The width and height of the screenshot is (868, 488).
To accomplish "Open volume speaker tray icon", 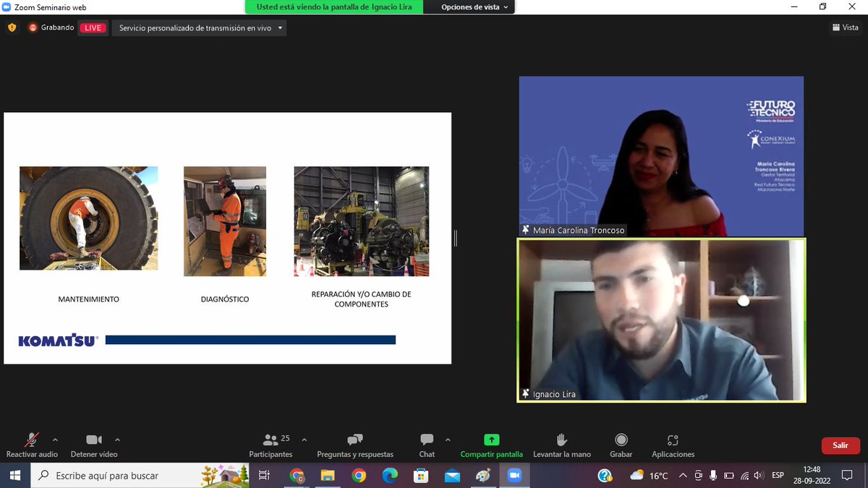I will point(759,475).
